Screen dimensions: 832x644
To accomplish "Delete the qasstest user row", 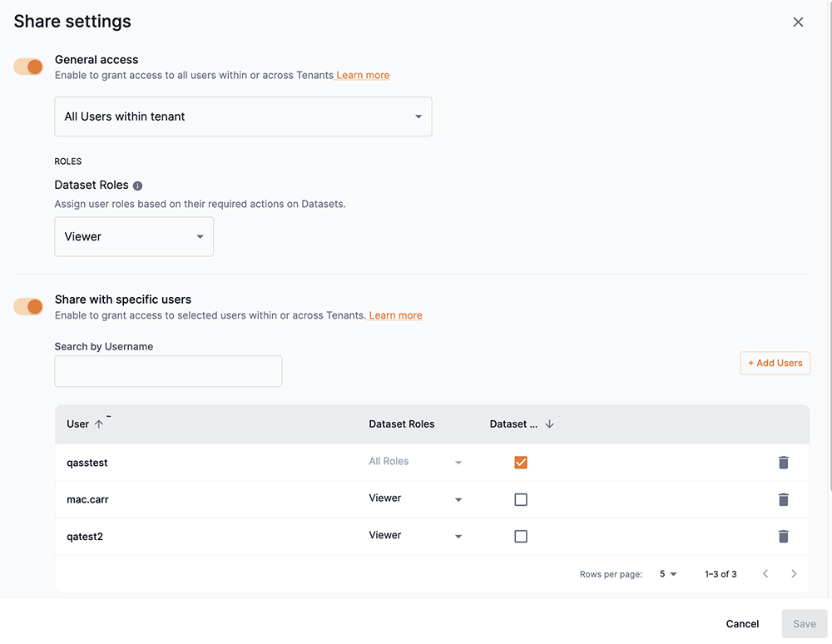I will pos(783,462).
